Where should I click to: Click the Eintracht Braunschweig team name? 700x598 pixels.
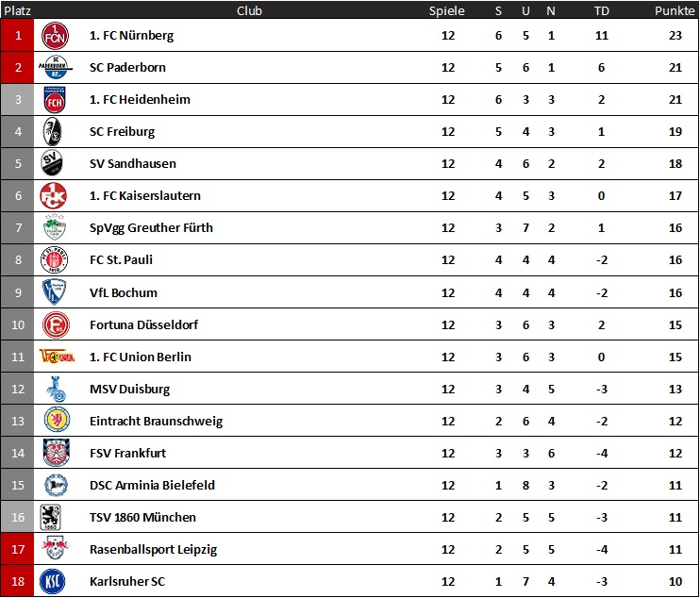[x=157, y=422]
